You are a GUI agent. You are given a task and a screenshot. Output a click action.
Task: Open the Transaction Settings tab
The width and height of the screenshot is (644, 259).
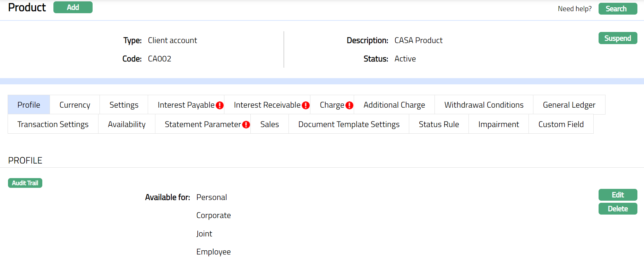[x=53, y=124]
